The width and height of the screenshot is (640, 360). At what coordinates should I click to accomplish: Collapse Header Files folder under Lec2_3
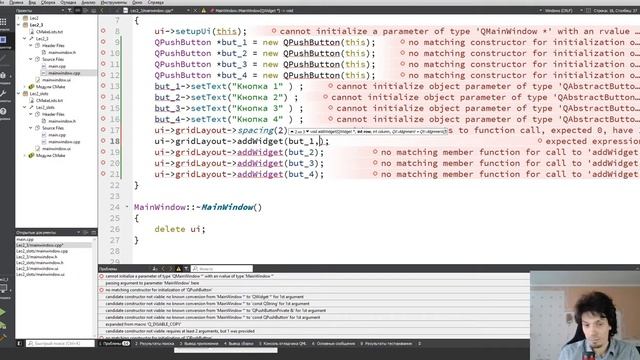pos(31,45)
